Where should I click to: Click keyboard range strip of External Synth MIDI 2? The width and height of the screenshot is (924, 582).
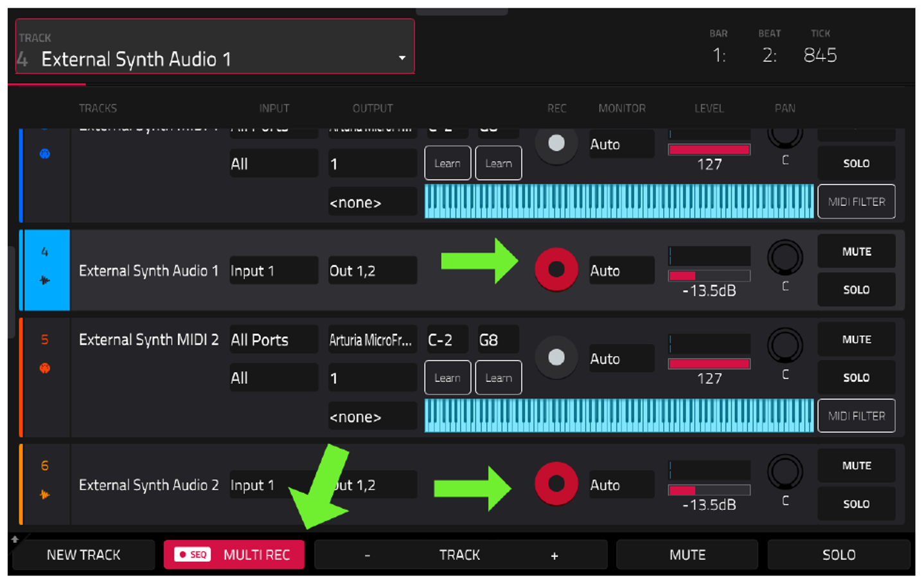[619, 415]
